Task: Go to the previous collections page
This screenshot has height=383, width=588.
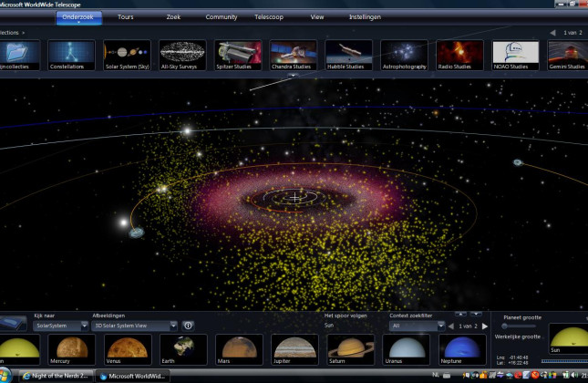Action: (x=552, y=33)
